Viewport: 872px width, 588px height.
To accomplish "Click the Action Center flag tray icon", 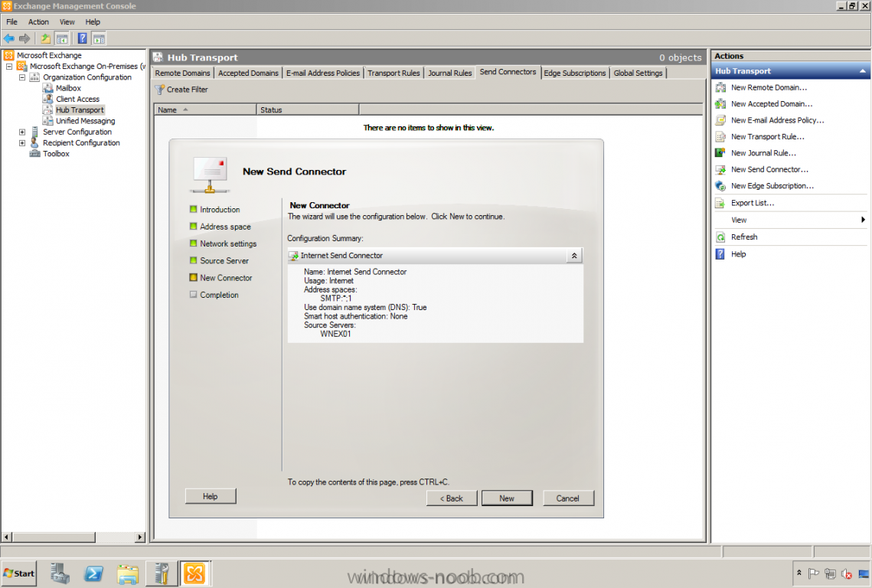I will tap(814, 573).
